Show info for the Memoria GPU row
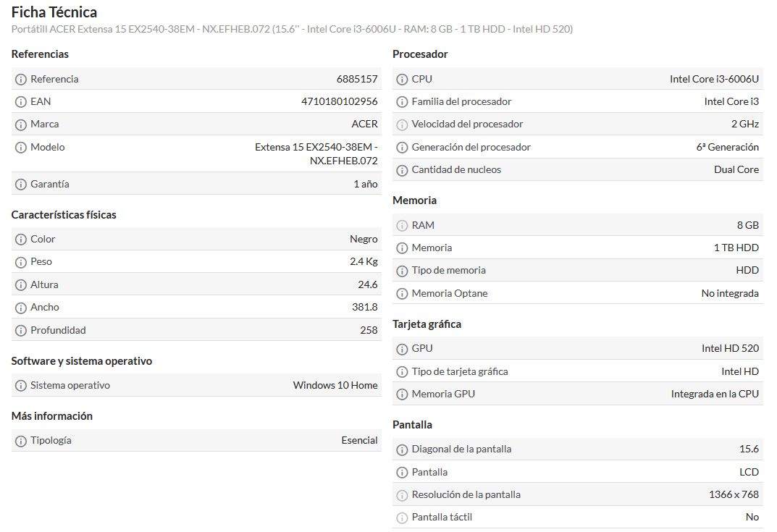Screen dimensions: 777x532 402,394
